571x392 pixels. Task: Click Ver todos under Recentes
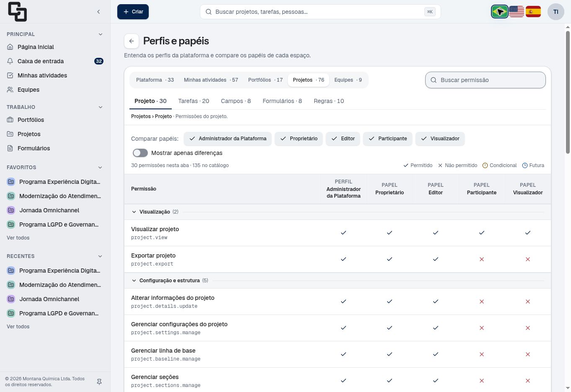pos(18,327)
